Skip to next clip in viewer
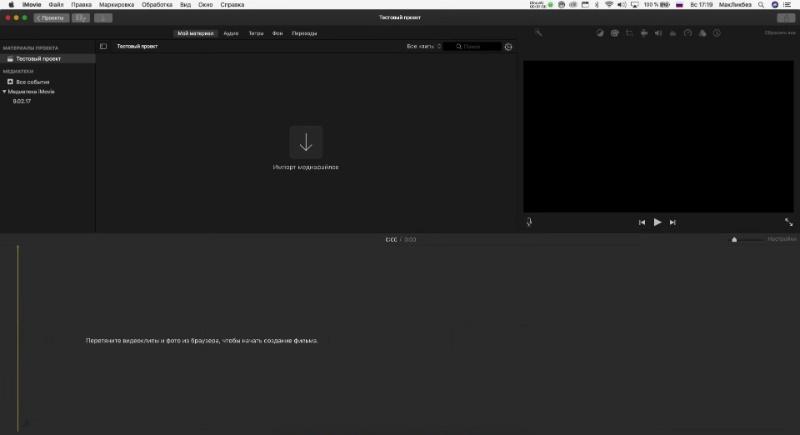The image size is (800, 435). pos(672,222)
